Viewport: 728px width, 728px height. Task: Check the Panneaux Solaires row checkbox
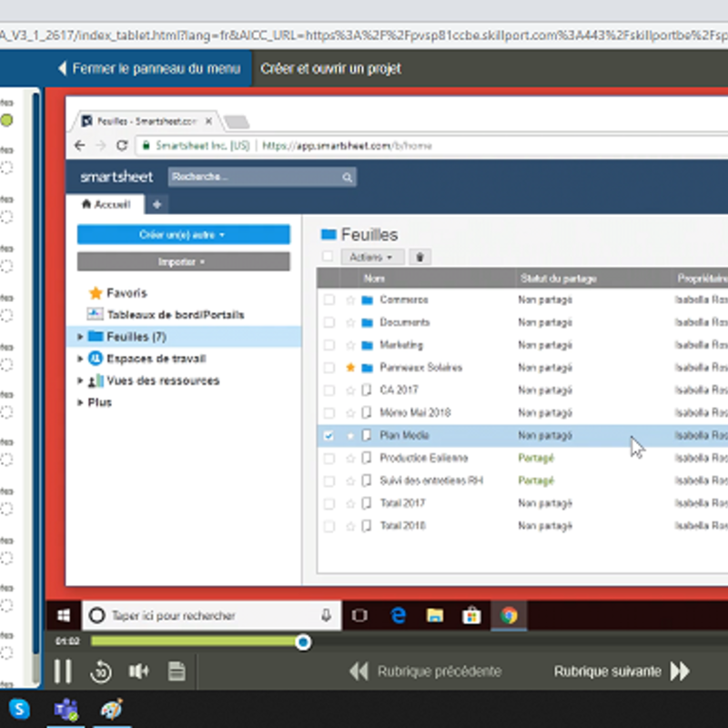click(329, 368)
